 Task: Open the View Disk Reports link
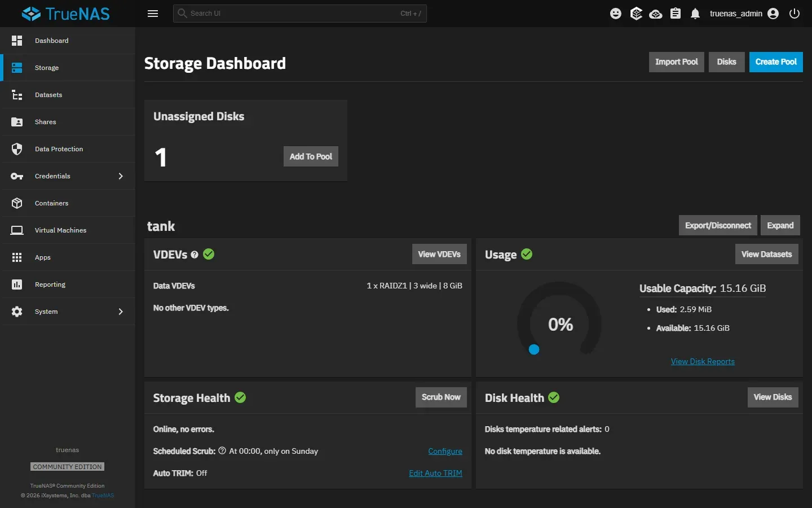703,361
